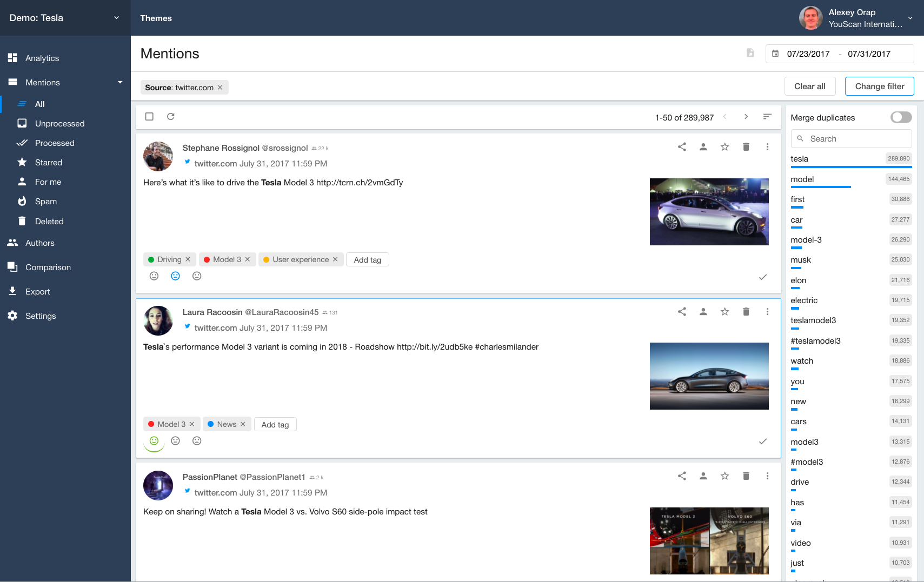The image size is (924, 582).
Task: Enable the Merge duplicates switch
Action: click(x=900, y=117)
